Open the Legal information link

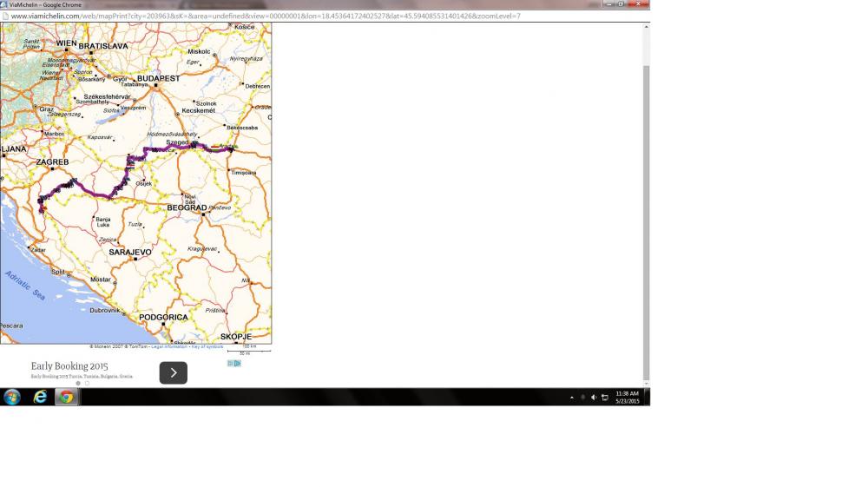169,346
